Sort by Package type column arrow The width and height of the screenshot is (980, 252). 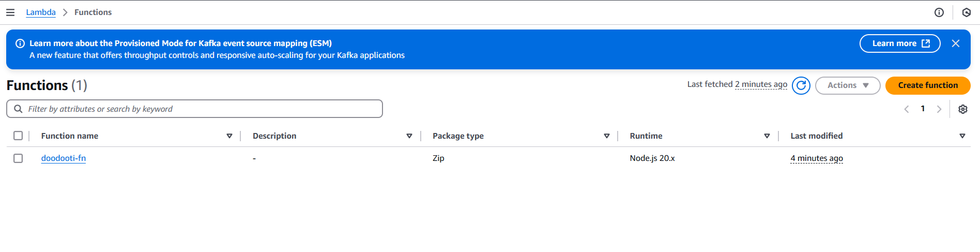607,136
